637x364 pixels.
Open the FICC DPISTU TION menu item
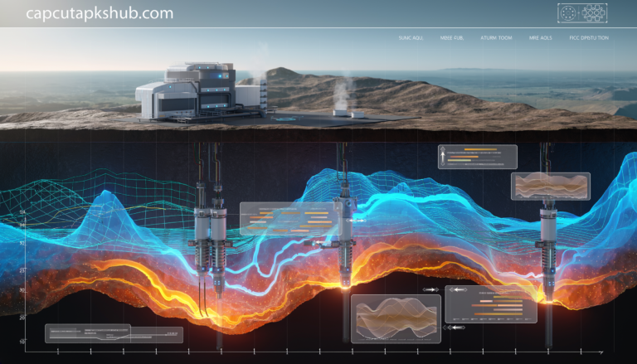pyautogui.click(x=589, y=38)
